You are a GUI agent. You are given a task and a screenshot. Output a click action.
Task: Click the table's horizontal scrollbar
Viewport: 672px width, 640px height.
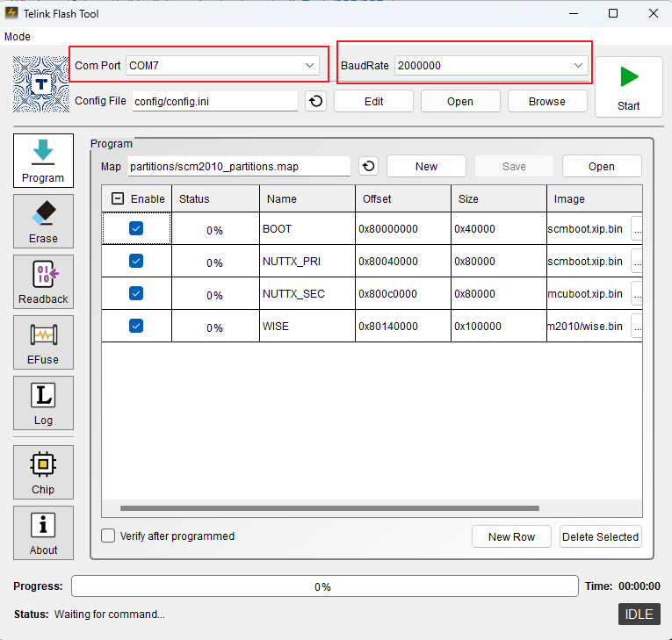(x=329, y=508)
